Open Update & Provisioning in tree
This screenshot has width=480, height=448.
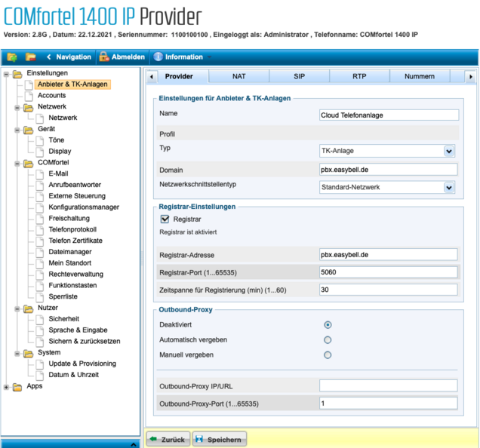82,364
